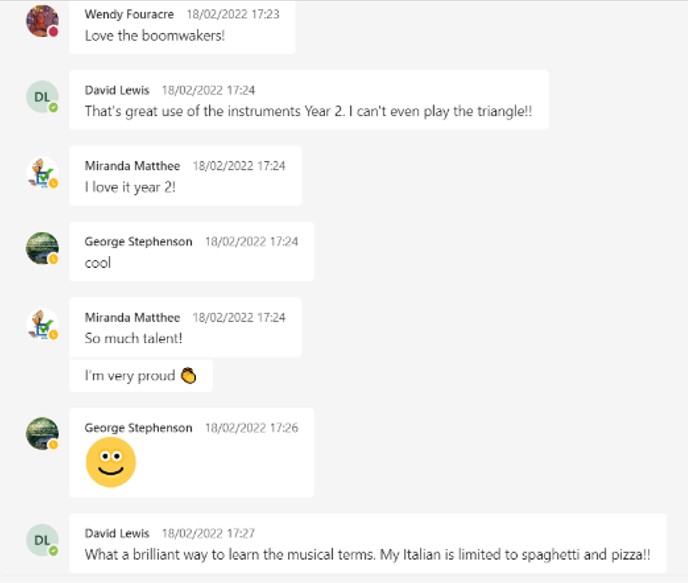Open Miranda Matthee's avatar beside 'So much talent!'
This screenshot has height=583, width=688.
click(x=42, y=324)
